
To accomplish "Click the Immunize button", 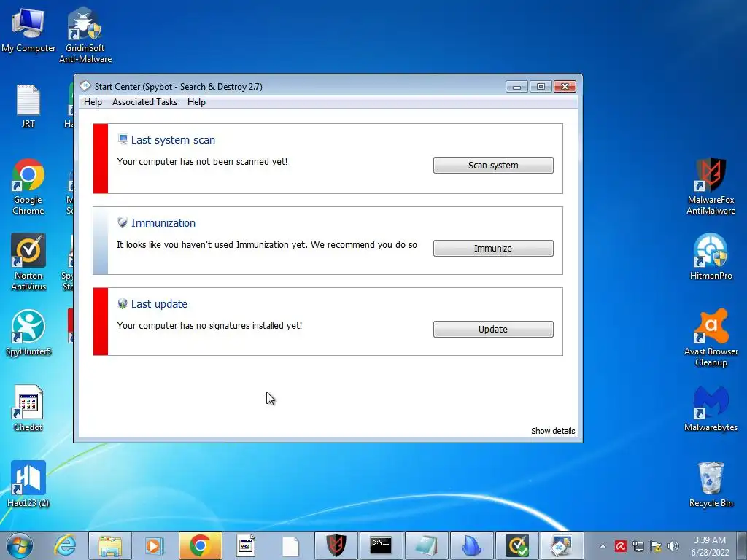I will pos(493,248).
